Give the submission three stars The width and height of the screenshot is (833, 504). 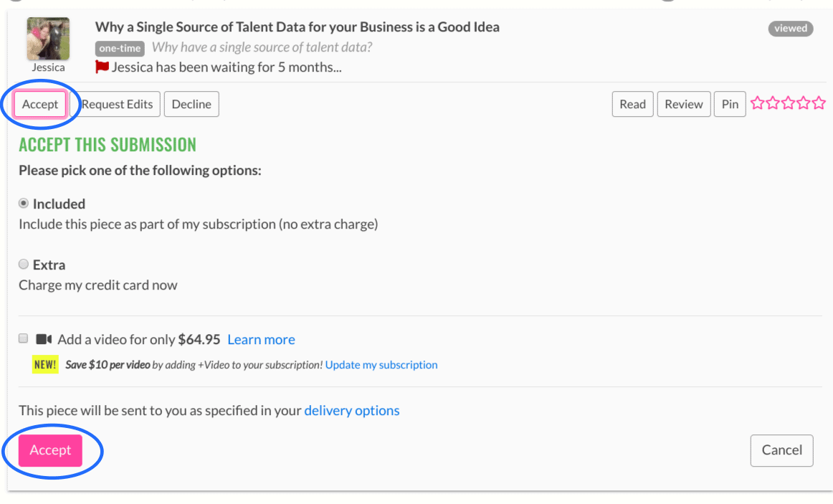click(x=789, y=103)
